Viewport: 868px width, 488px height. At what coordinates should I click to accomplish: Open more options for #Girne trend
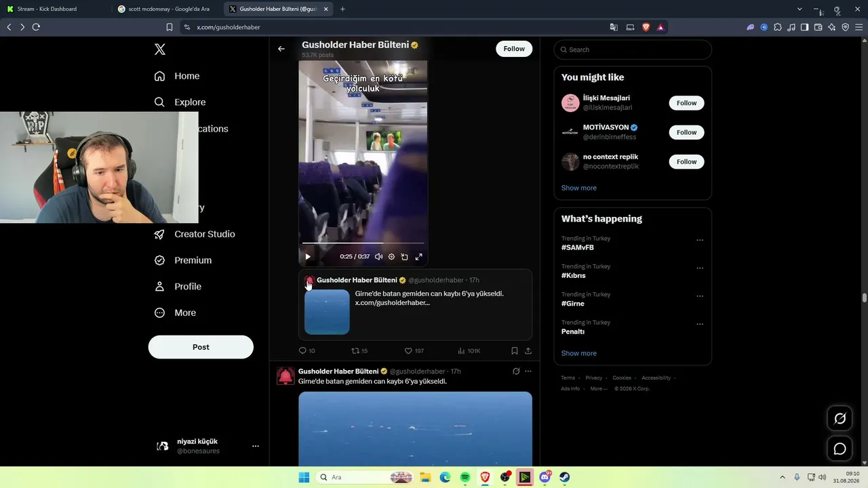click(700, 296)
